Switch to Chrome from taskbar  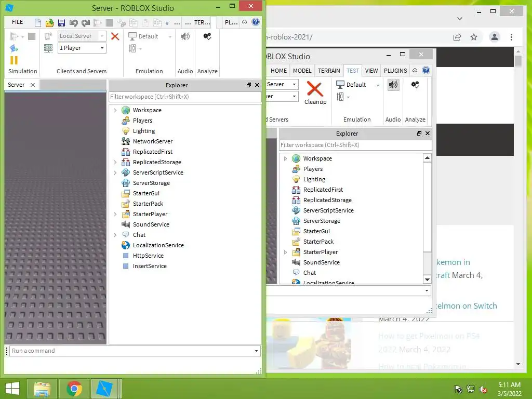[74, 389]
